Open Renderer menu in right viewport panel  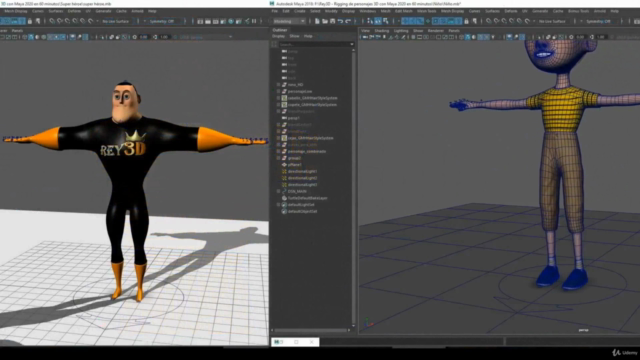click(x=436, y=31)
